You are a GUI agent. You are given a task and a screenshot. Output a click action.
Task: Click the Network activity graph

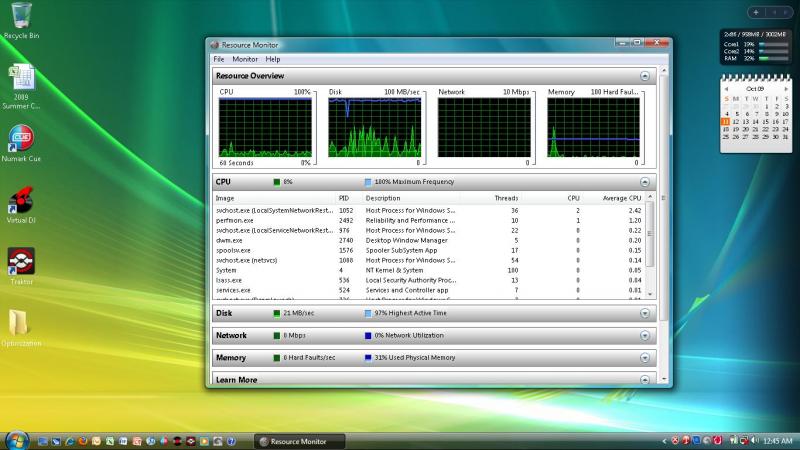484,128
